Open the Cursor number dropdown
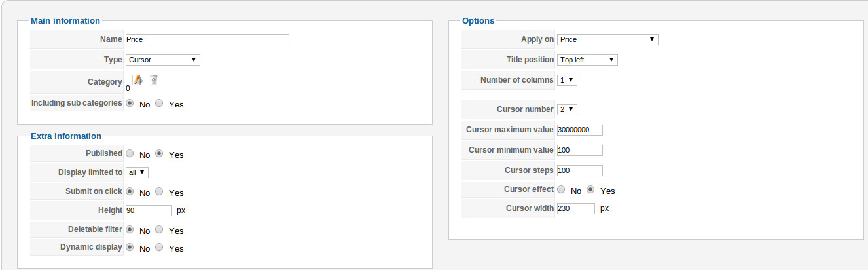Screen dimensions: 868x270 [x=567, y=109]
